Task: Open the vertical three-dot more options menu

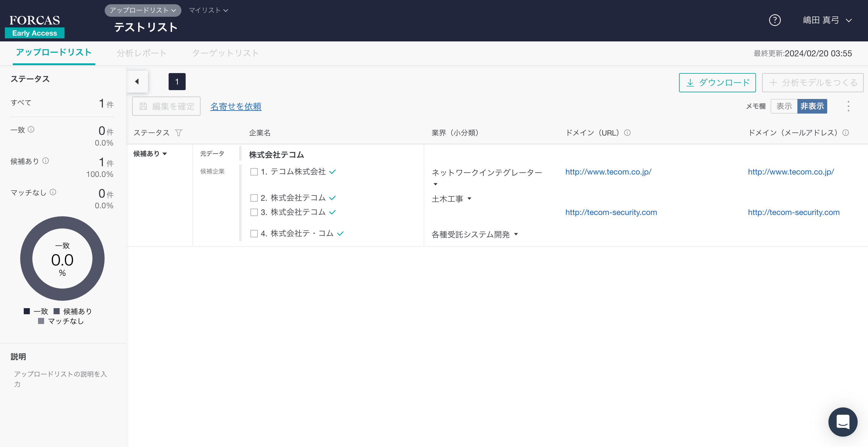Action: point(848,106)
